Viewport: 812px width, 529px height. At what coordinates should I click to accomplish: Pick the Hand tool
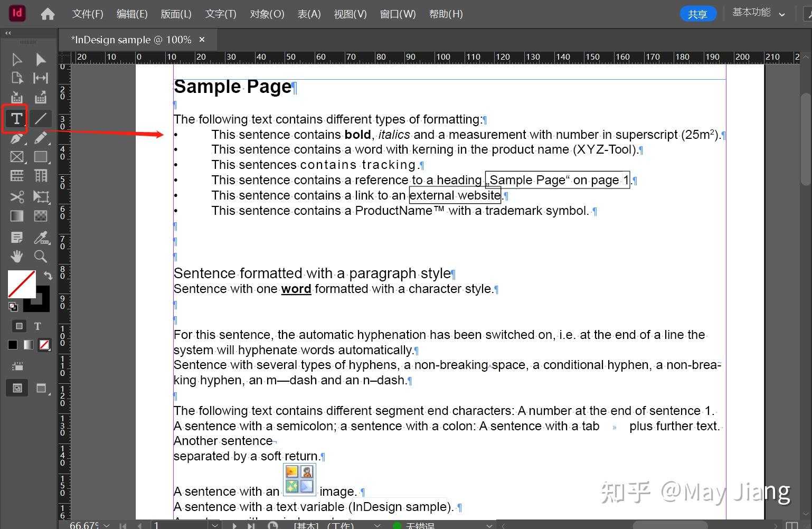(16, 256)
